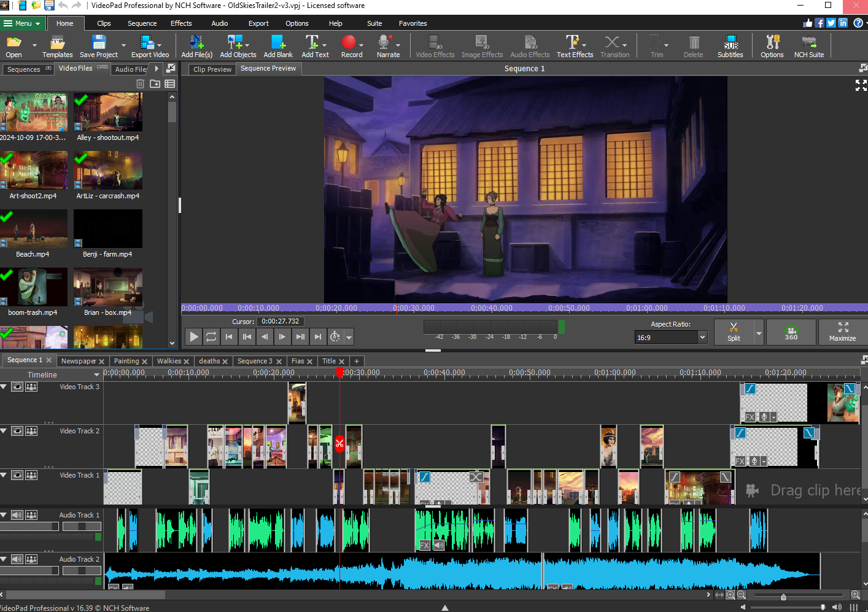
Task: Open the Add Text dropdown arrow
Action: click(x=324, y=45)
